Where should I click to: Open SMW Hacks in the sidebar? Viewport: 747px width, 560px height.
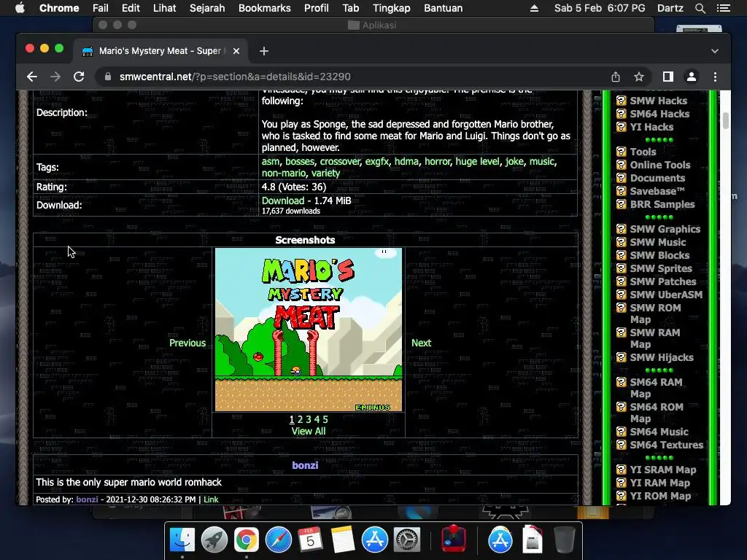(659, 101)
